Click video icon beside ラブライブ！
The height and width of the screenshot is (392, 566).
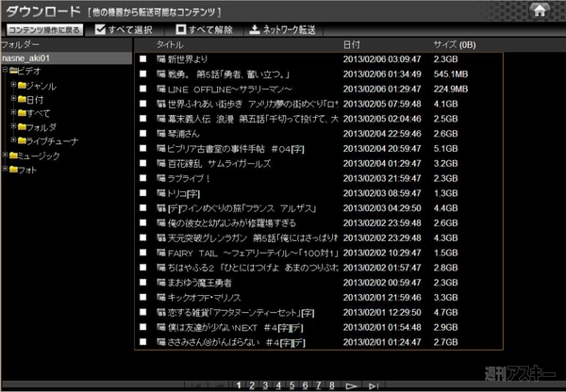tap(161, 178)
